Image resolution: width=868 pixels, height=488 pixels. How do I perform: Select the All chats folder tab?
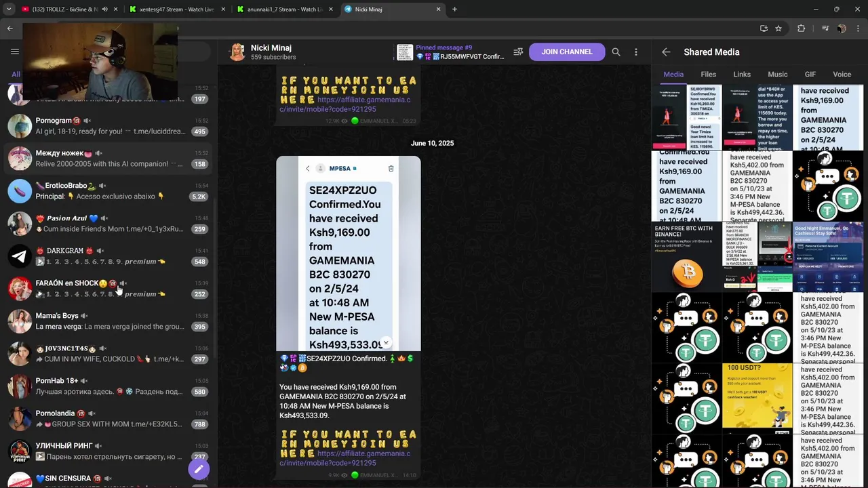[x=15, y=75]
